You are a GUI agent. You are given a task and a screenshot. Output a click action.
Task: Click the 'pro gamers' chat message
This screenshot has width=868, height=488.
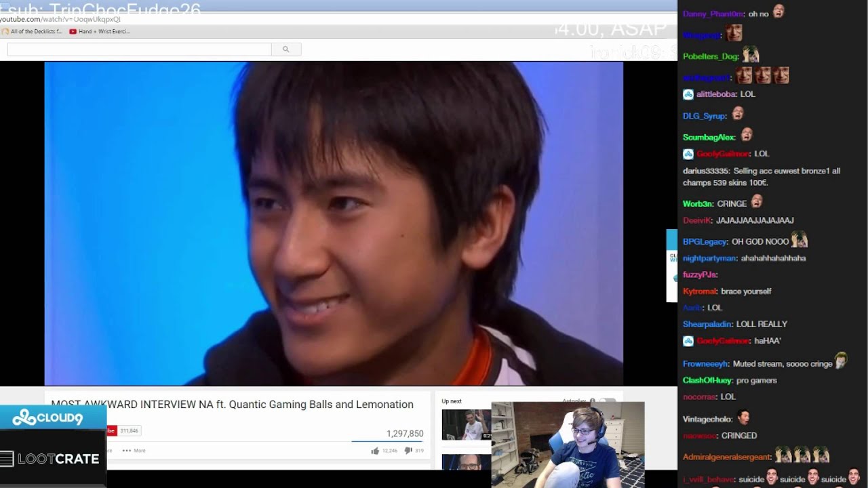757,380
